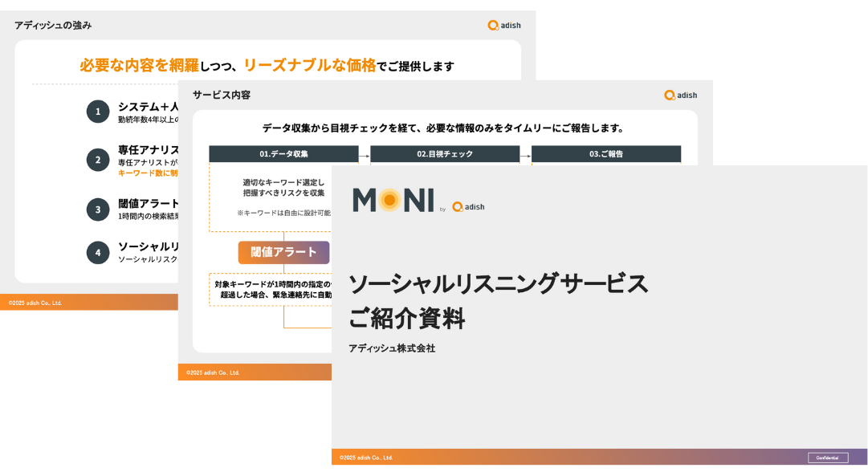Click the title ソーシャルリスニングサービス
Image resolution: width=868 pixels, height=476 pixels.
point(498,283)
